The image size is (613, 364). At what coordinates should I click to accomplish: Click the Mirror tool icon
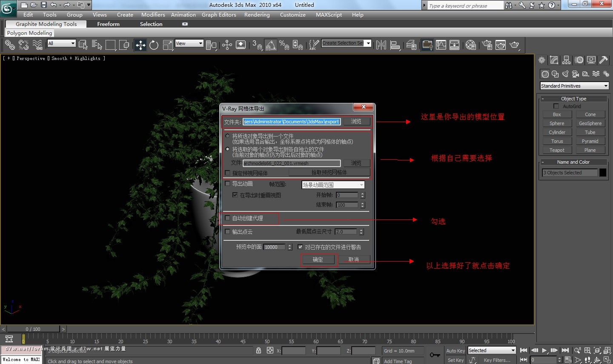381,45
